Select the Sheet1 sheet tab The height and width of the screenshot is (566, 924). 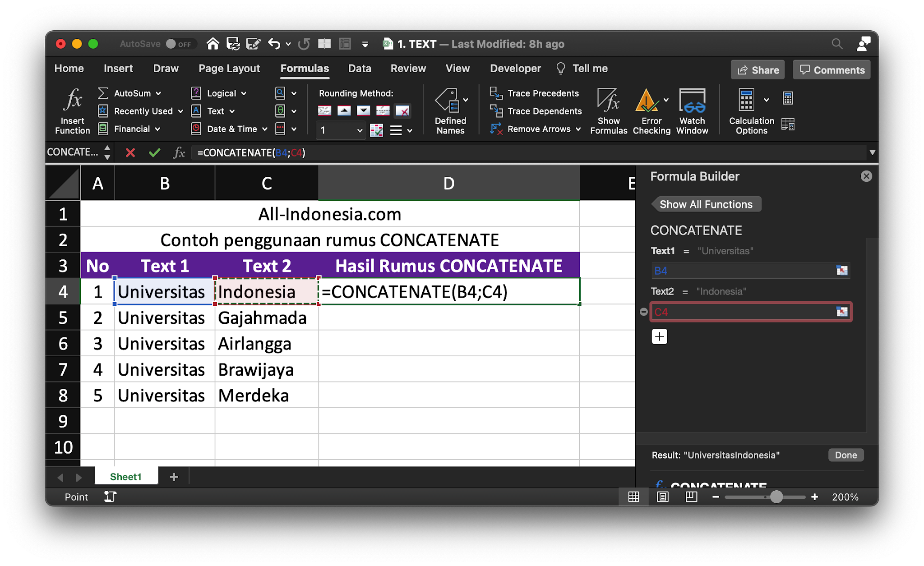(125, 477)
